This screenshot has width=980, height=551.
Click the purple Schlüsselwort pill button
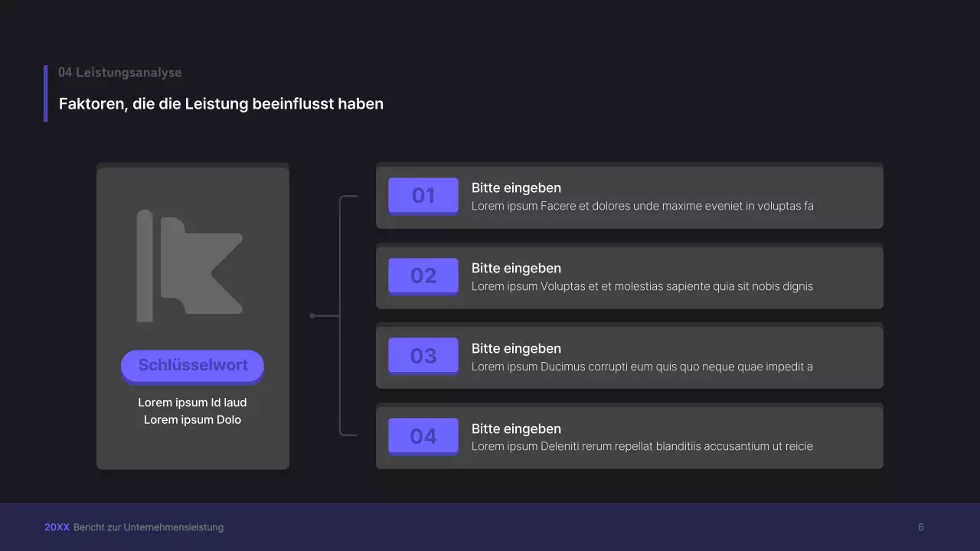192,366
